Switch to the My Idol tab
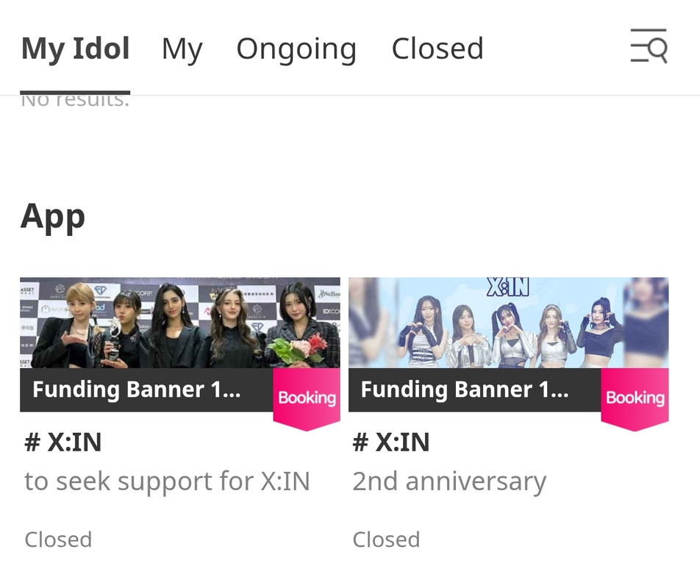The width and height of the screenshot is (700, 588). pos(76,49)
